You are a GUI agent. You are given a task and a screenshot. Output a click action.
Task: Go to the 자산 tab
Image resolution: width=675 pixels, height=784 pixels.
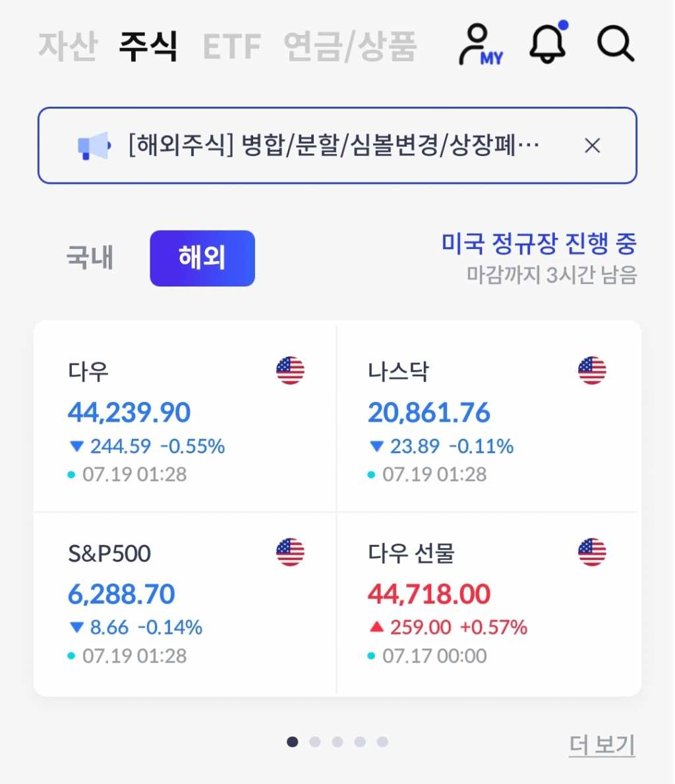click(x=67, y=46)
